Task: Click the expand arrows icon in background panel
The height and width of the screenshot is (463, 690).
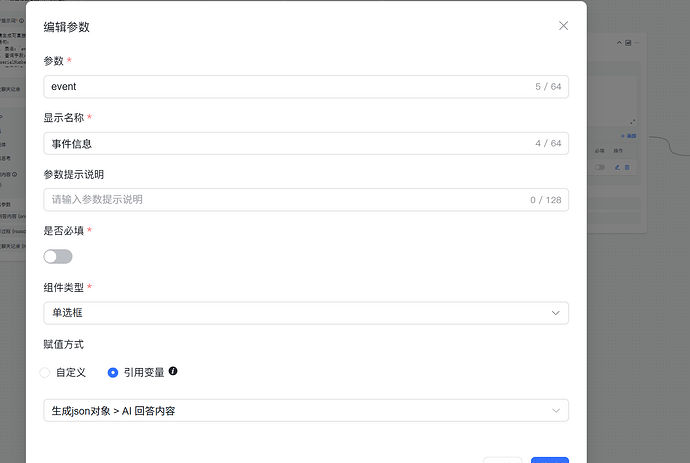Action: pos(633,121)
